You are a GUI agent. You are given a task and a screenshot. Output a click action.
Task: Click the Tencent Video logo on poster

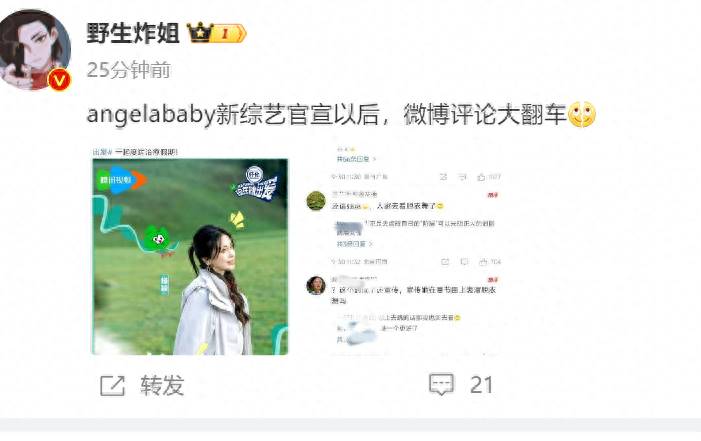[x=122, y=180]
